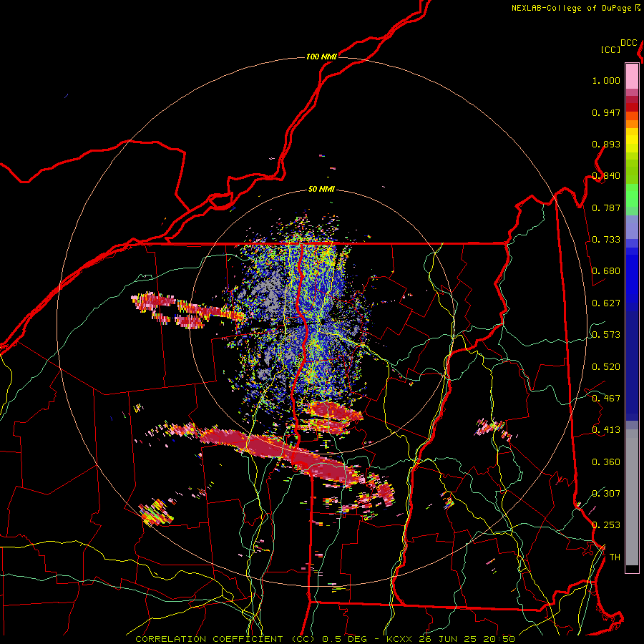Pick the 0.787 scale label
This screenshot has height=644, width=644.
point(606,208)
